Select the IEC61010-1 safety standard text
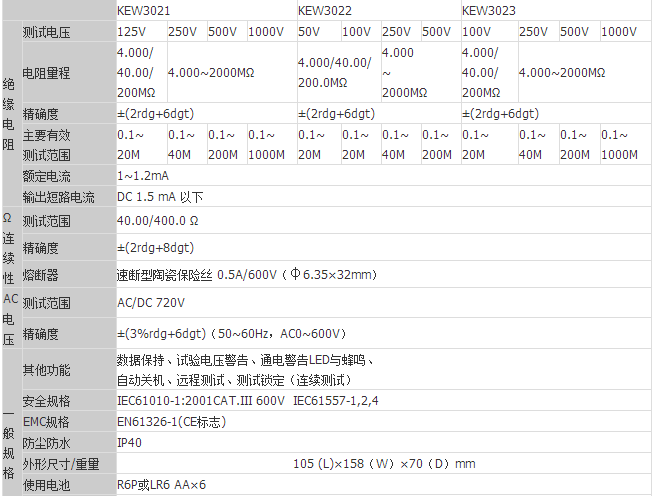This screenshot has height=496, width=652. click(200, 401)
